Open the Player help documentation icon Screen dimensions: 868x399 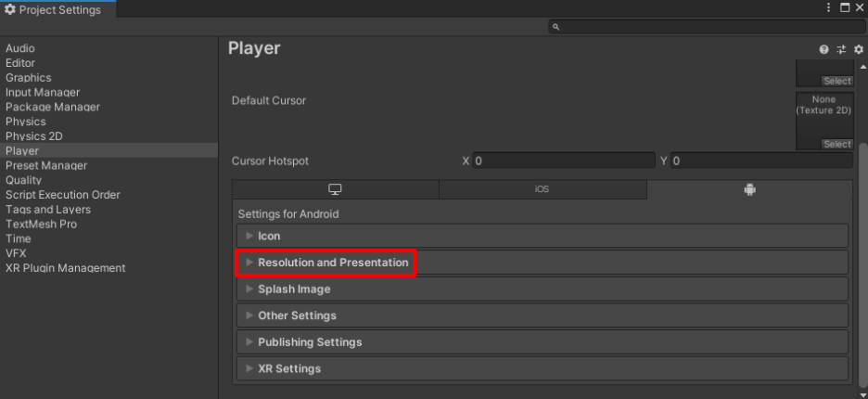coord(823,49)
